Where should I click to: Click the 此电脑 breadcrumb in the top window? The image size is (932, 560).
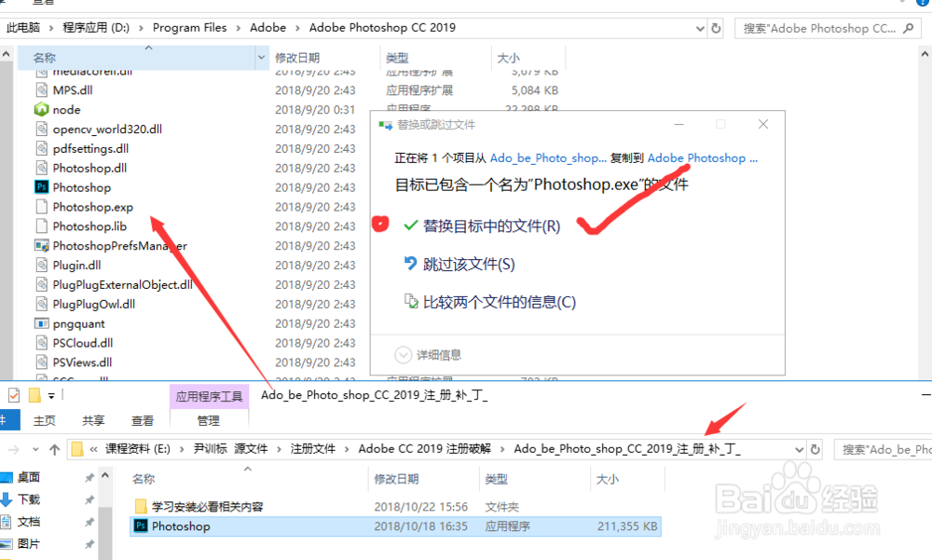point(23,28)
